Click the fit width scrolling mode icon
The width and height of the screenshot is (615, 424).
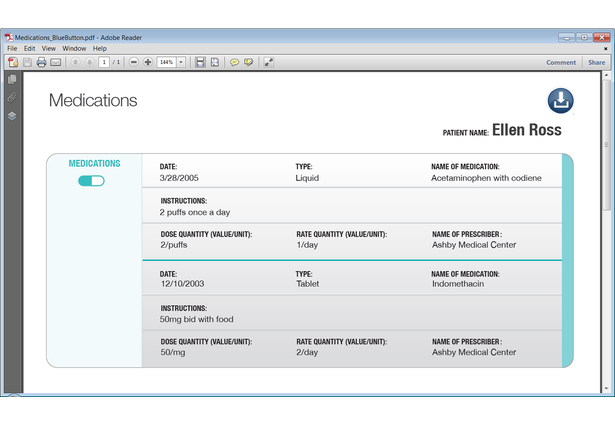point(200,62)
